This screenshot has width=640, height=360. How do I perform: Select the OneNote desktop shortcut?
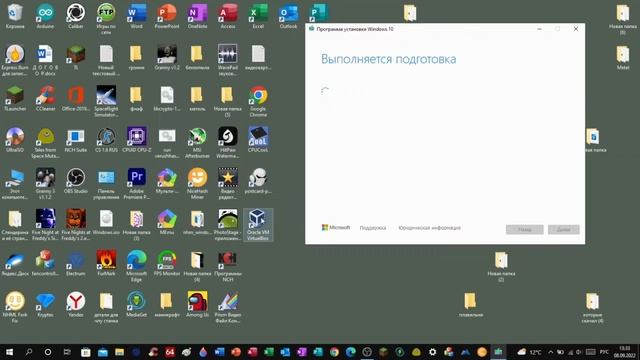pyautogui.click(x=198, y=16)
